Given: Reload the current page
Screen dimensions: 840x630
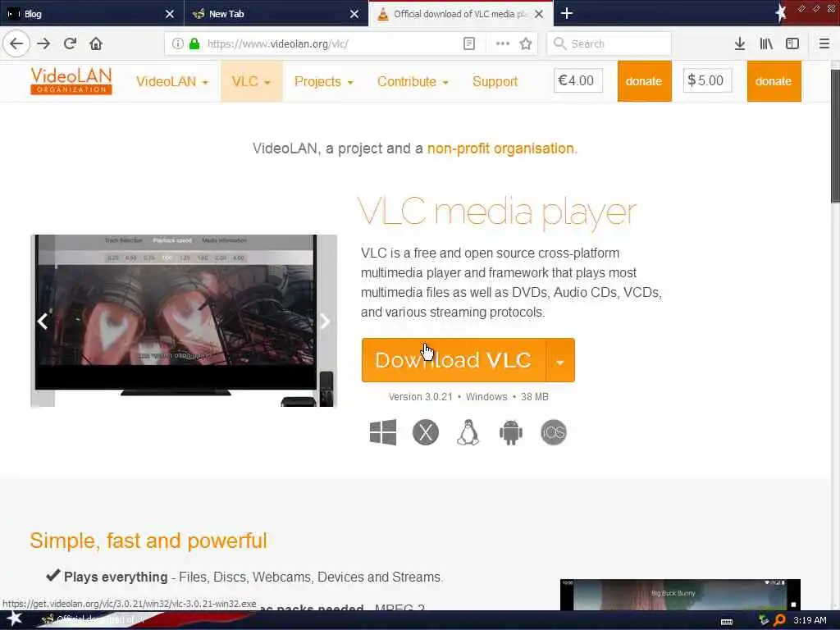Looking at the screenshot, I should (x=70, y=44).
